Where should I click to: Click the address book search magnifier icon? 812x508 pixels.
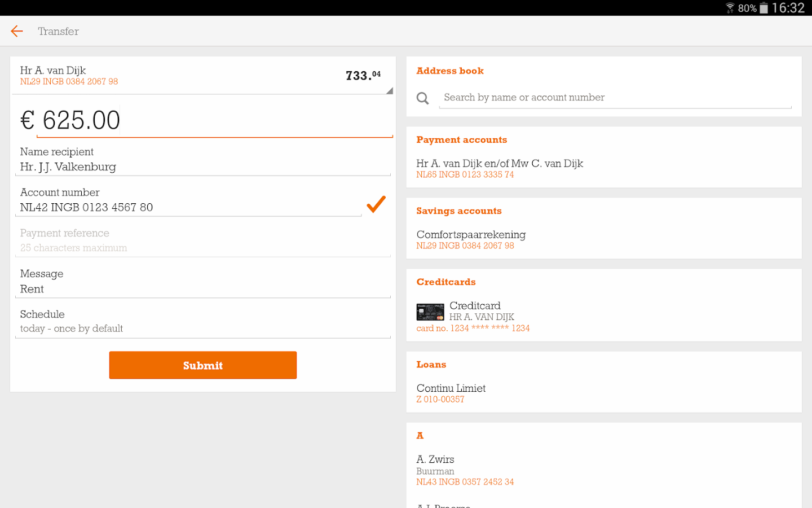(x=422, y=98)
